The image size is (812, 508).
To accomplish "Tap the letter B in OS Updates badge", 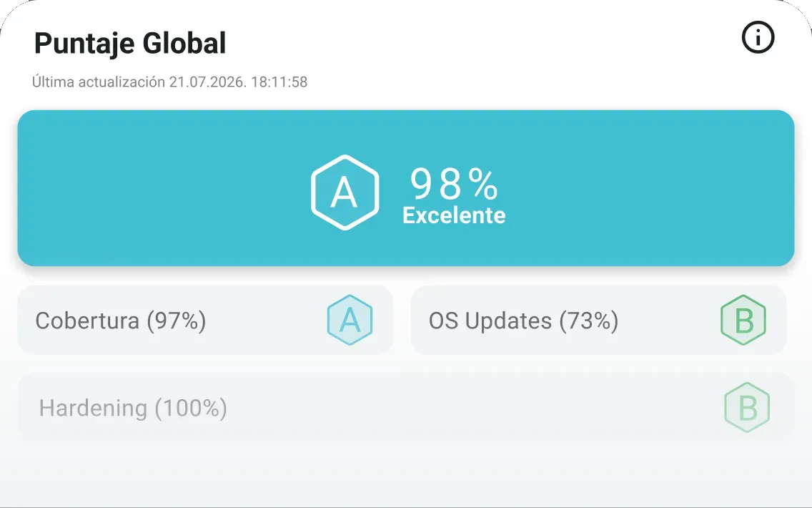I will tap(744, 321).
